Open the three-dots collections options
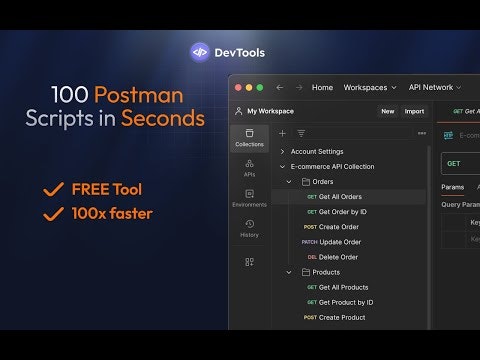This screenshot has height=360, width=480. pos(422,133)
